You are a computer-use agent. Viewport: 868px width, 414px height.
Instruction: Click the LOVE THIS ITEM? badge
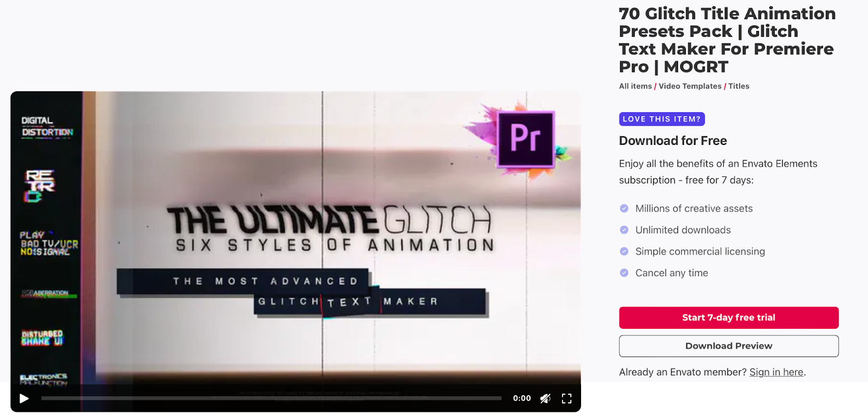(x=662, y=119)
